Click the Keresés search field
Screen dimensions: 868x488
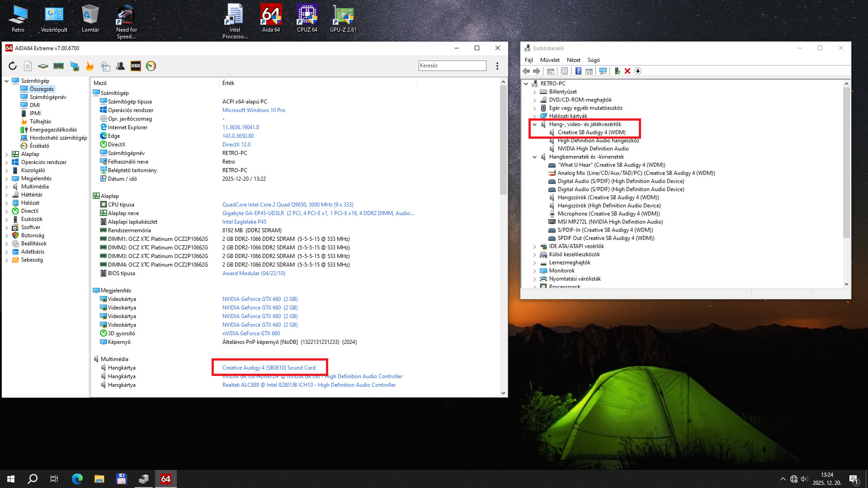[x=452, y=66]
